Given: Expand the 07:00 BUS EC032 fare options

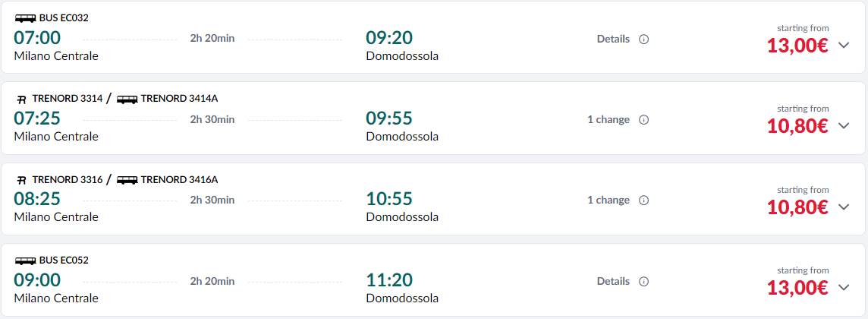Looking at the screenshot, I should [x=844, y=46].
